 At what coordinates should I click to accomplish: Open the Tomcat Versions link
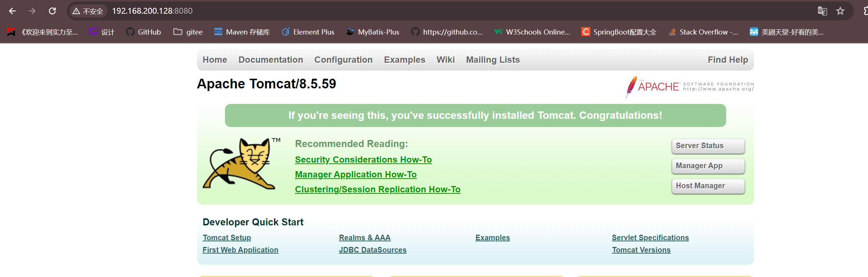[641, 250]
